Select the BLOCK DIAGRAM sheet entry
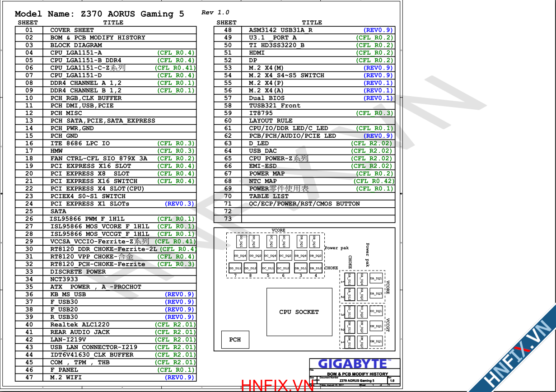Image resolution: width=556 pixels, height=392 pixels. coord(76,45)
